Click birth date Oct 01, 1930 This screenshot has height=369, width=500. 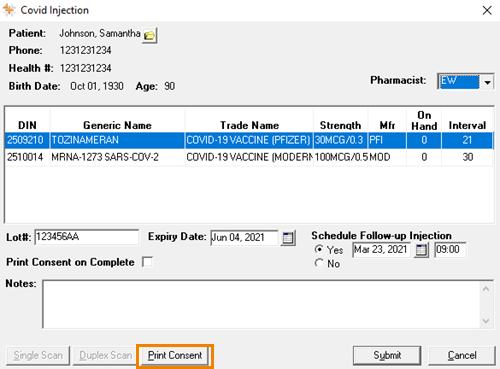pos(97,86)
